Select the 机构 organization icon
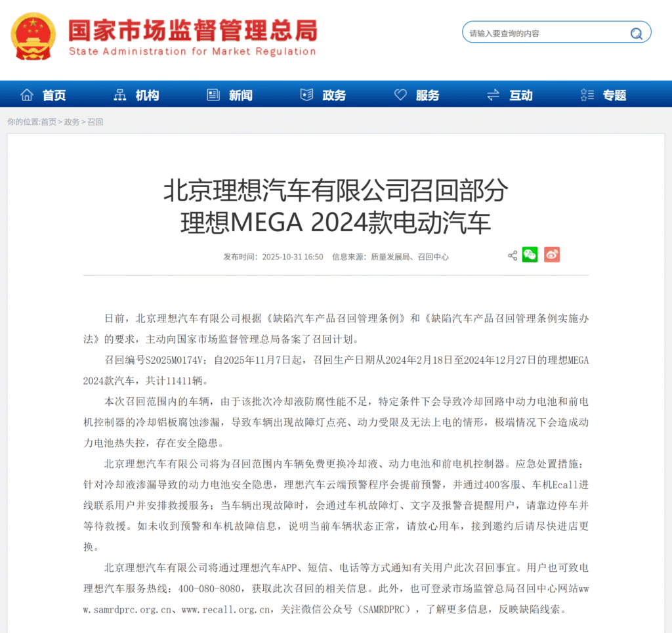The width and height of the screenshot is (672, 633). tap(119, 94)
